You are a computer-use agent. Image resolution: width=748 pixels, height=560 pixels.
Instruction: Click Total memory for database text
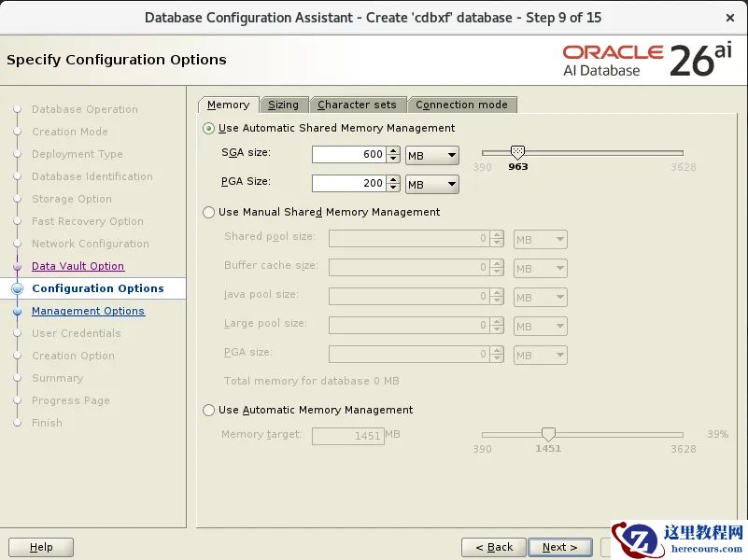coord(312,381)
